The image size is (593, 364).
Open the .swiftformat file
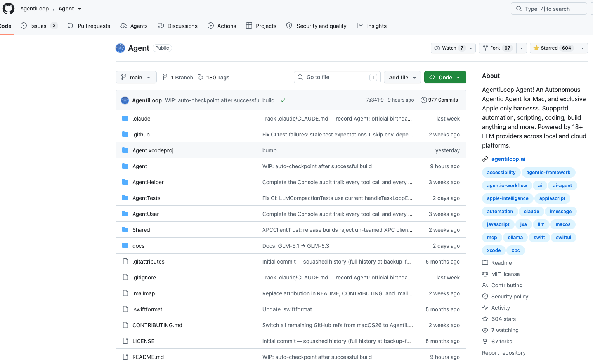147,309
